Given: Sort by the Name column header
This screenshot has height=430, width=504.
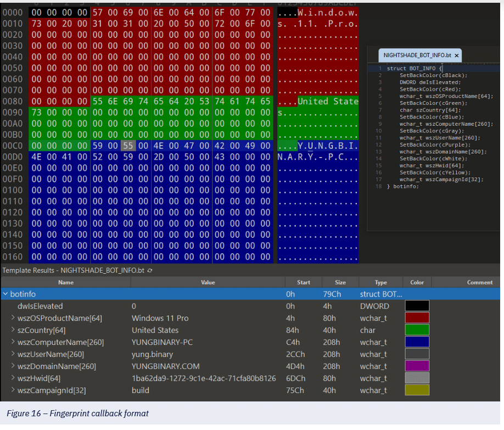Looking at the screenshot, I should click(x=65, y=282).
